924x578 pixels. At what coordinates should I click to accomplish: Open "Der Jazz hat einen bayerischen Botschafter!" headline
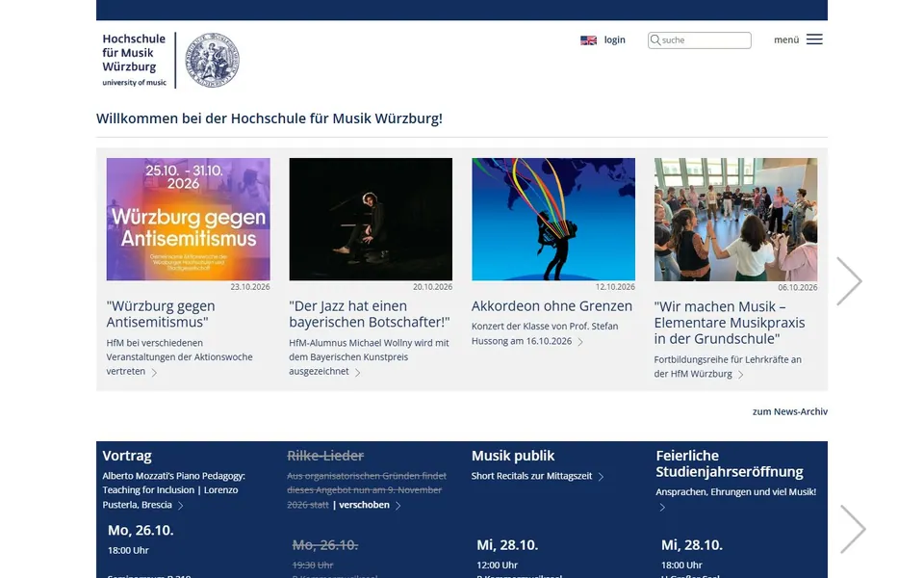click(x=370, y=314)
